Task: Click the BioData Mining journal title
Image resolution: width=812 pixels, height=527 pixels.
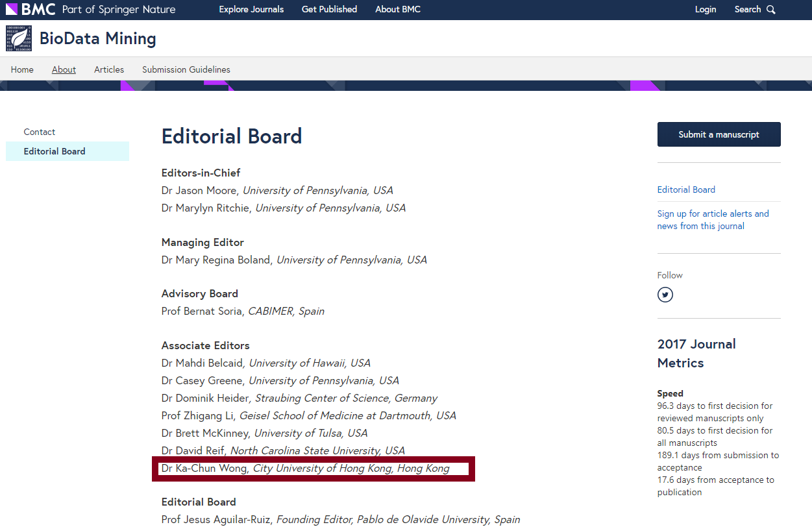Action: point(98,39)
